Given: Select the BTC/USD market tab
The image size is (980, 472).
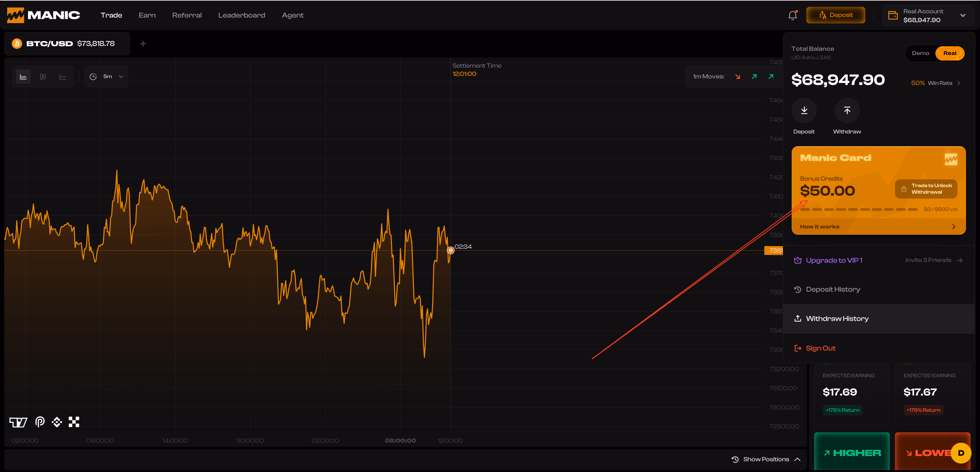Looking at the screenshot, I should point(67,44).
